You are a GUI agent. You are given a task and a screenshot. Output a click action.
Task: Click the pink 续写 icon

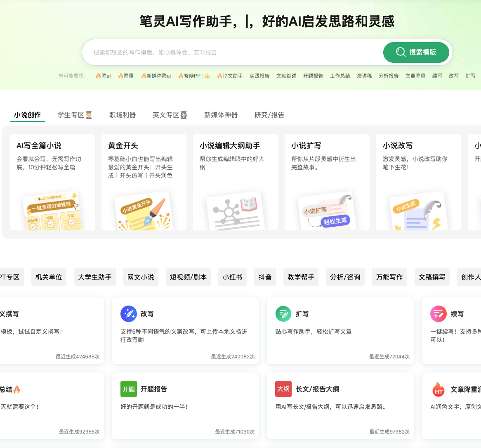439,314
